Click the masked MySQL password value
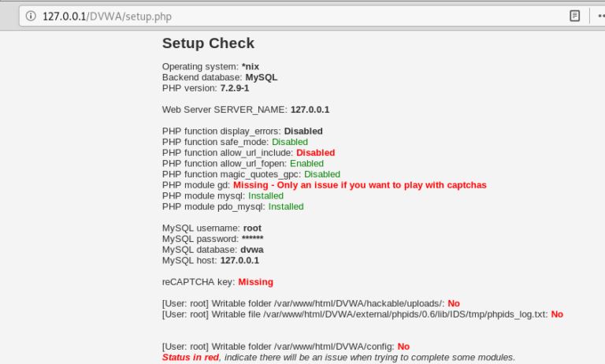605x364 pixels. point(252,239)
